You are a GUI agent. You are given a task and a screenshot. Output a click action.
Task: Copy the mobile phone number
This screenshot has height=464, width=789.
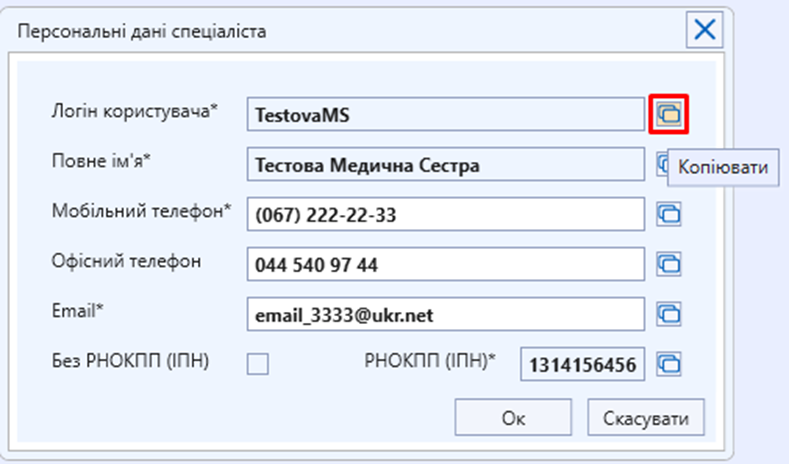(668, 213)
